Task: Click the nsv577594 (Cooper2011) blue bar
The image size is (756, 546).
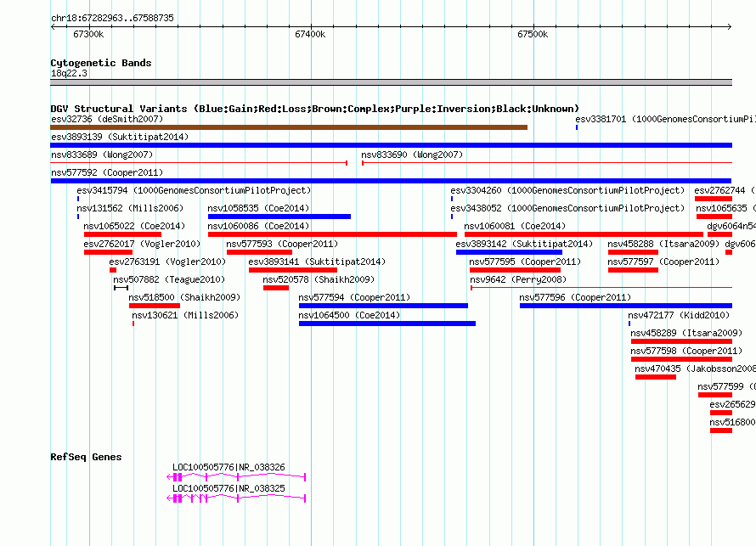Action: click(383, 306)
